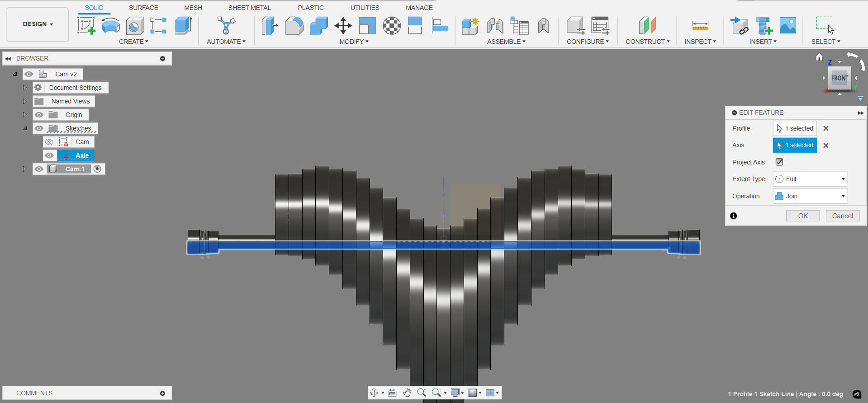Toggle visibility of Origin folder
Screen dimensions: 868x403
39,115
